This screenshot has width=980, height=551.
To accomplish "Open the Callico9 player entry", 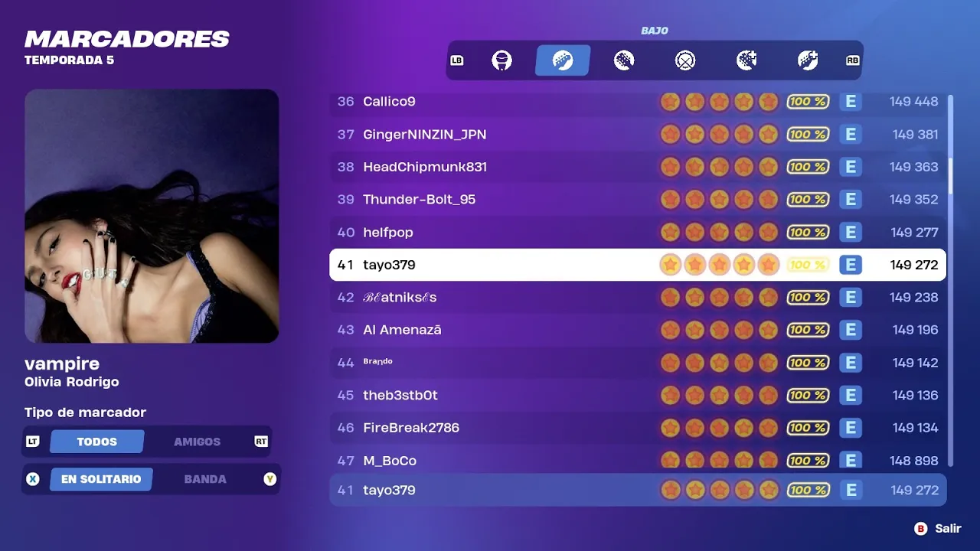I will pos(638,102).
